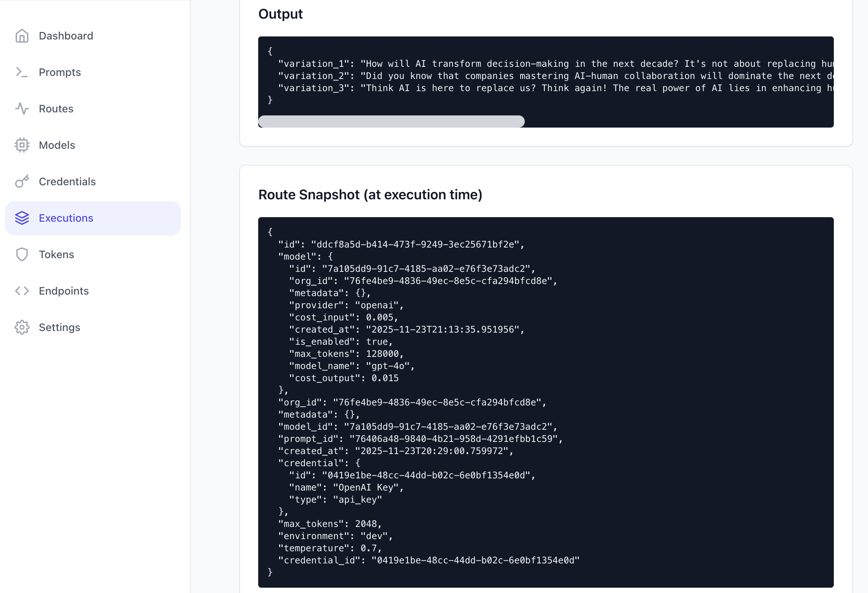The height and width of the screenshot is (593, 868).
Task: Open the Tokens page
Action: click(56, 254)
